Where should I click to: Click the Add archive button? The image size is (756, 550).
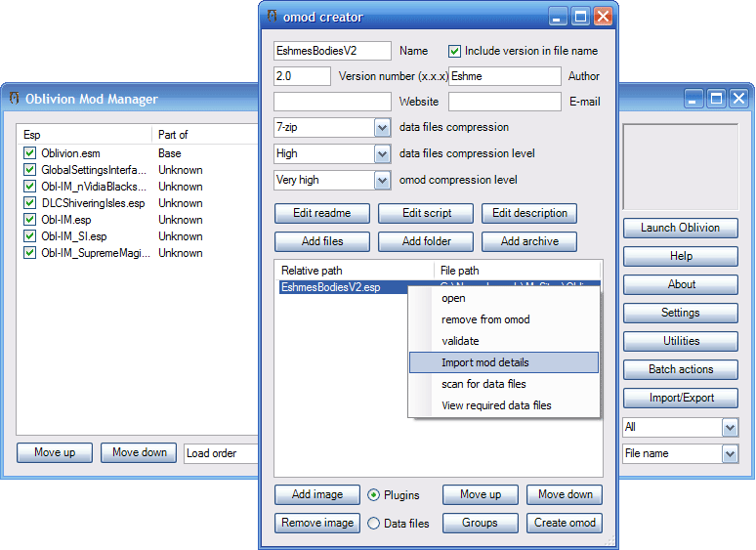[x=529, y=241]
